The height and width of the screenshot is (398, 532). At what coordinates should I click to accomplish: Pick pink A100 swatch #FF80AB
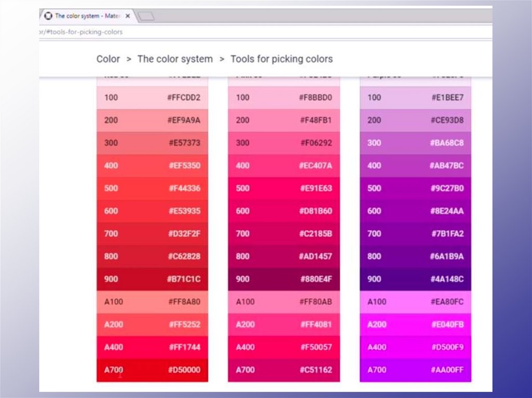tap(284, 302)
